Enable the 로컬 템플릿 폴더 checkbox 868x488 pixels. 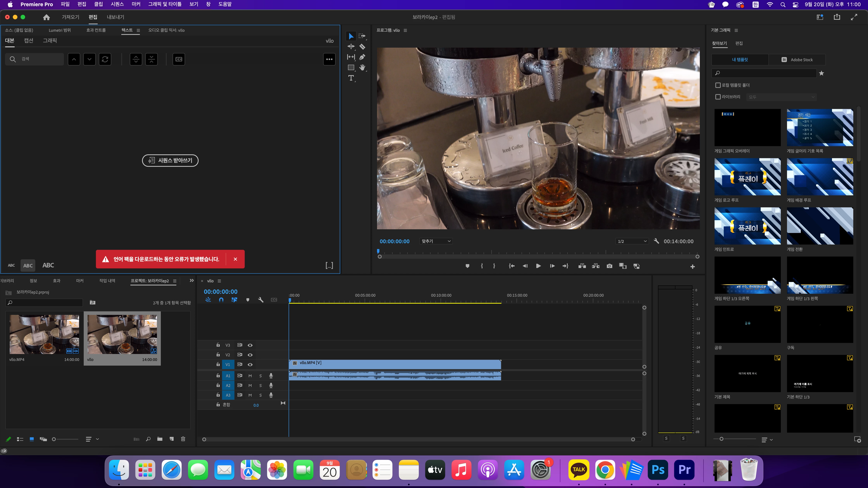(x=718, y=85)
